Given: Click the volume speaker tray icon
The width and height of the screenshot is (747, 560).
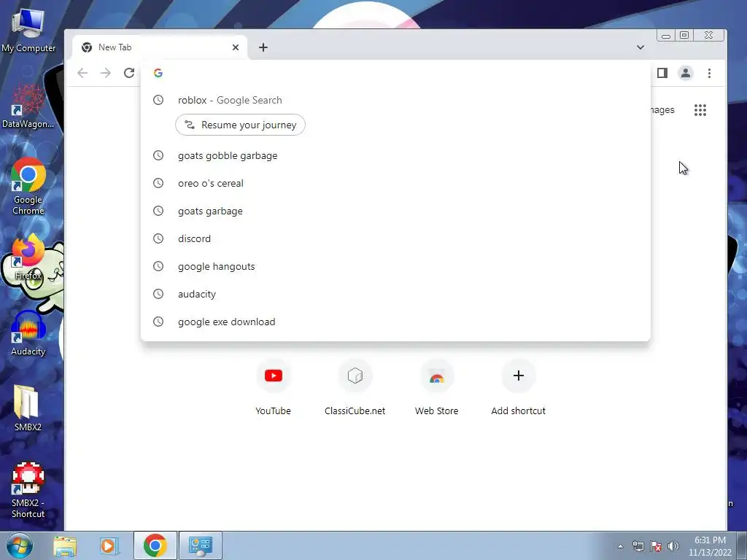Looking at the screenshot, I should (x=673, y=546).
